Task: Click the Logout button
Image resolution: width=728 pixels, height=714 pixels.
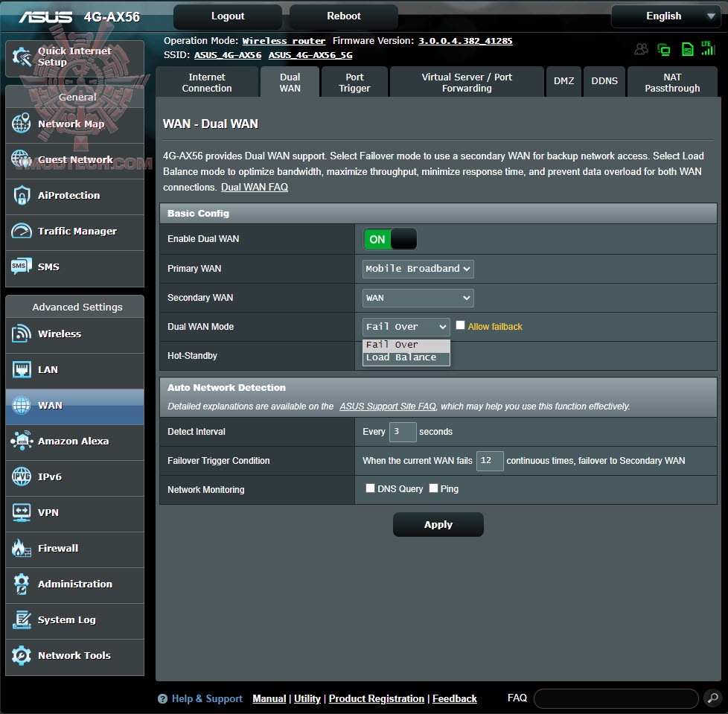Action: tap(228, 16)
